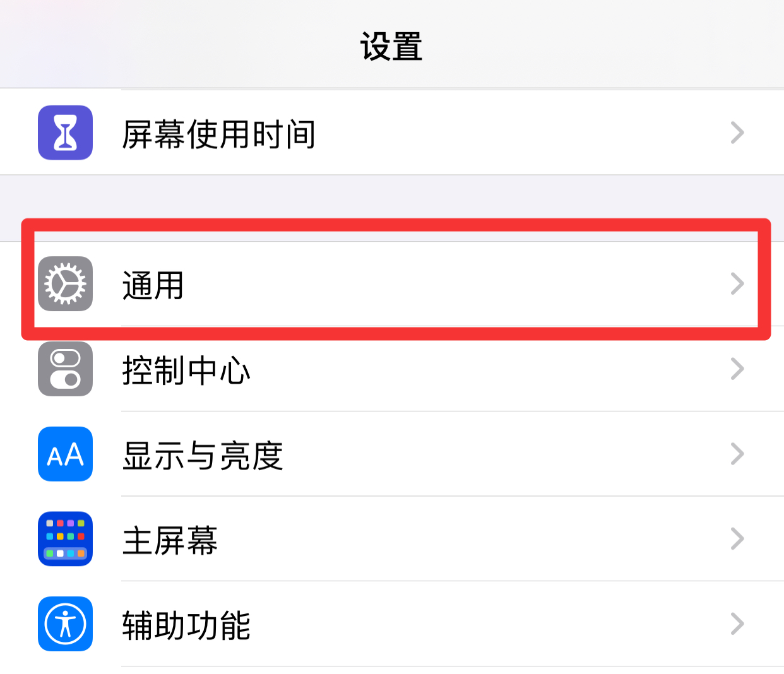Click the red highlighted 通用 box
This screenshot has width=784, height=674.
pos(396,279)
